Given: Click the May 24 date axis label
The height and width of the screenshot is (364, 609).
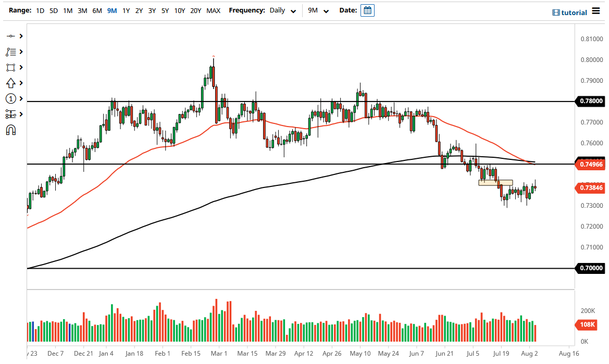Looking at the screenshot, I should click(389, 354).
